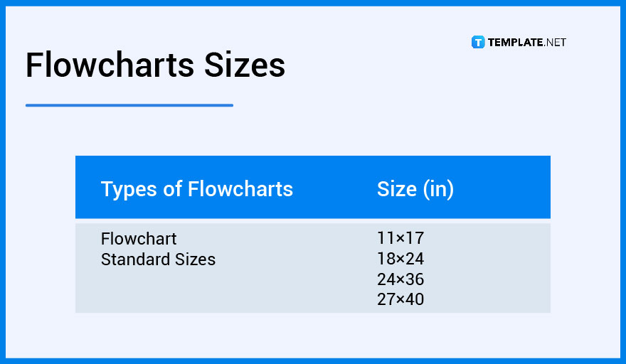626x364 pixels.
Task: Click the TEMPLATE.NET brand text
Action: pos(526,43)
